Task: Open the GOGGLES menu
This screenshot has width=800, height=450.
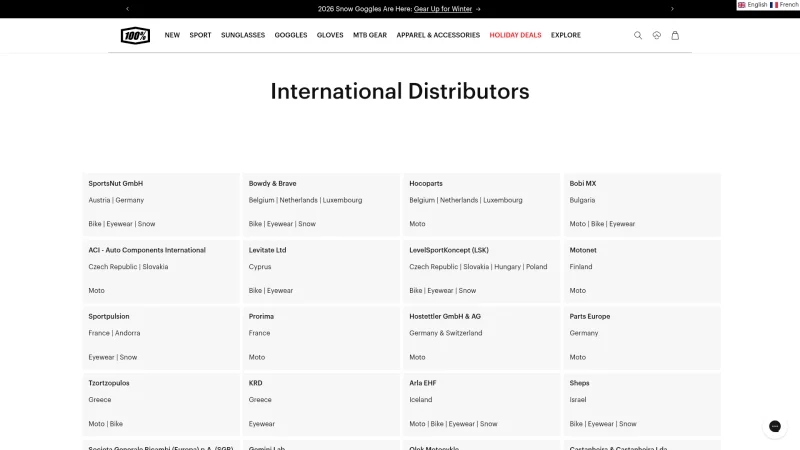Action: 291,35
